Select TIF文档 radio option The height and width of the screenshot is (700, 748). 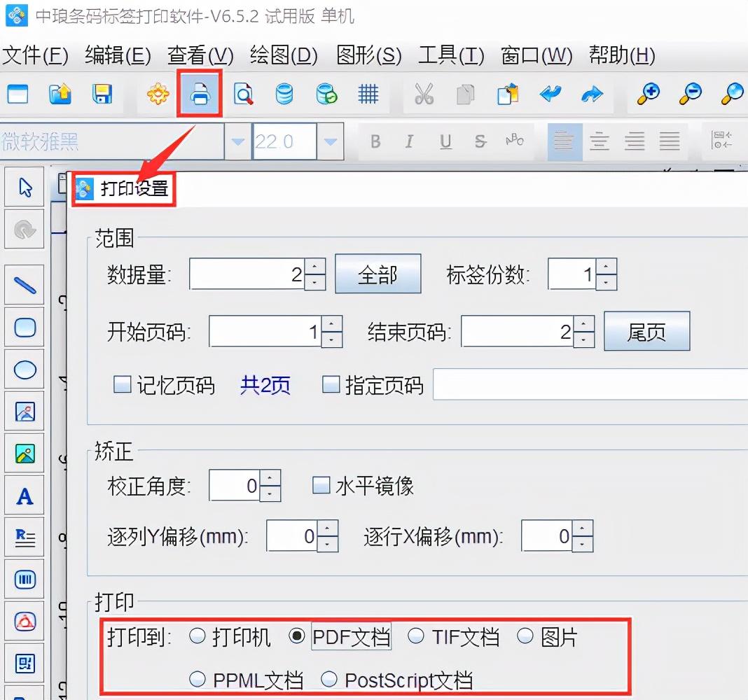[x=415, y=636]
